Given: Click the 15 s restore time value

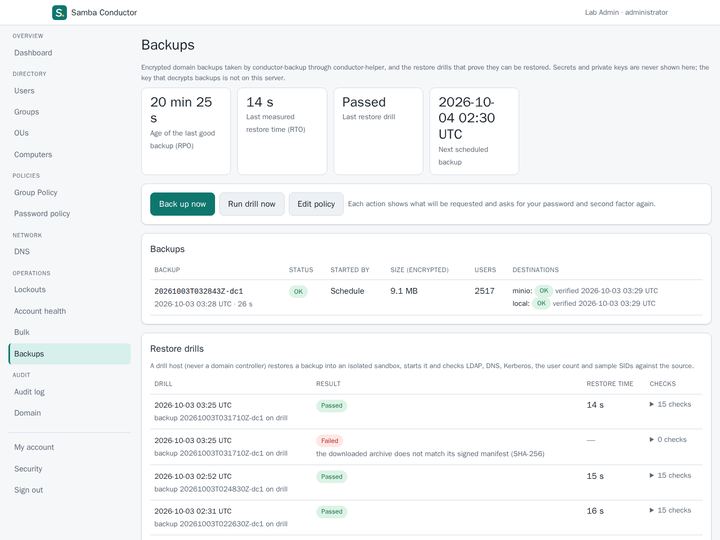Looking at the screenshot, I should tap(595, 476).
